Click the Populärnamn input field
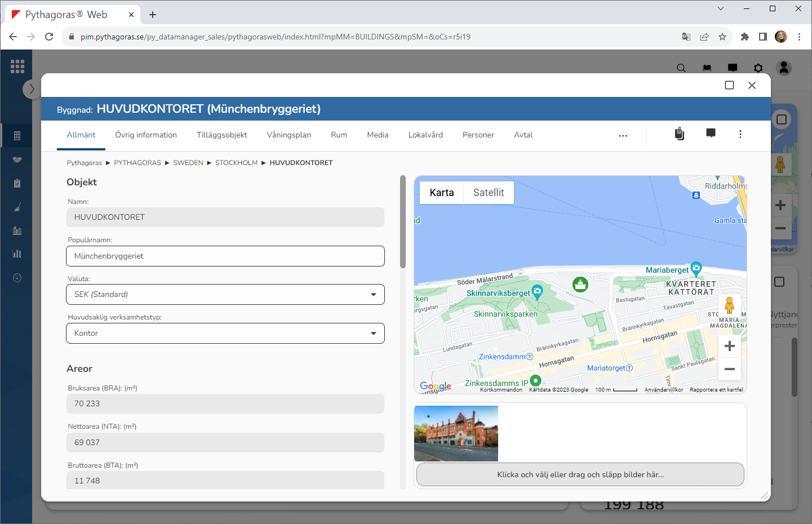 click(x=225, y=256)
